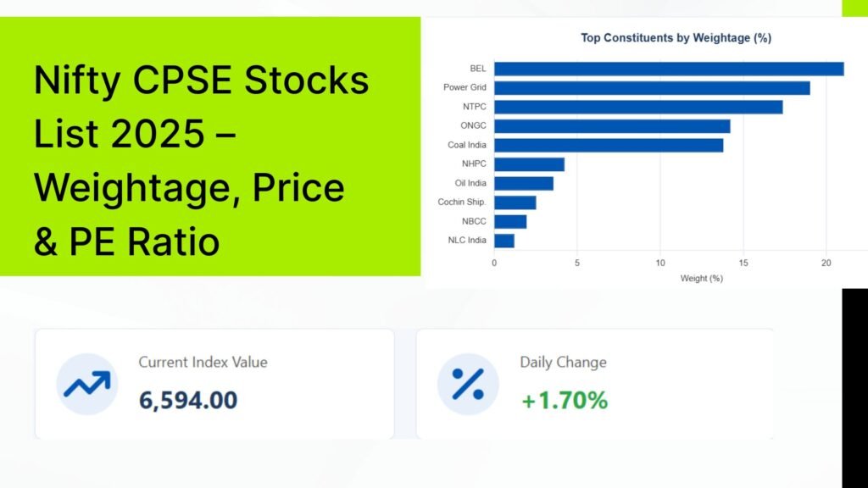This screenshot has width=868, height=488.
Task: Click the Weight (%) axis label
Action: point(701,278)
